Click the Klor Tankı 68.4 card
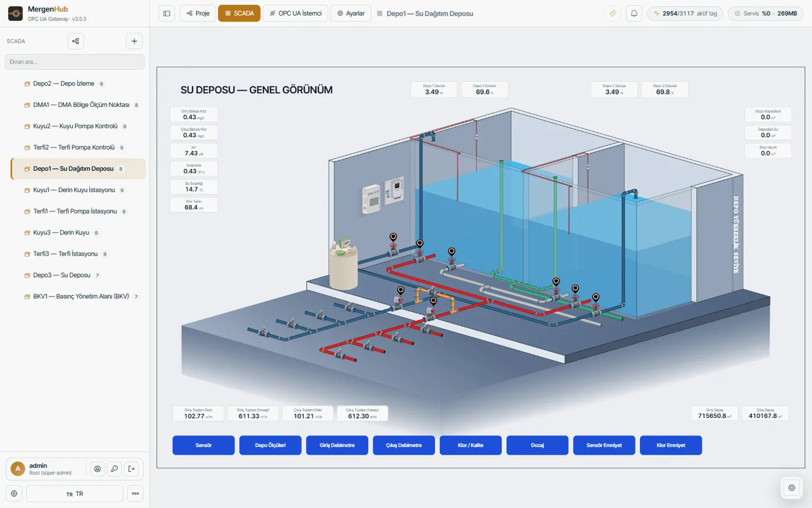Viewport: 812px width, 508px height. coord(194,204)
